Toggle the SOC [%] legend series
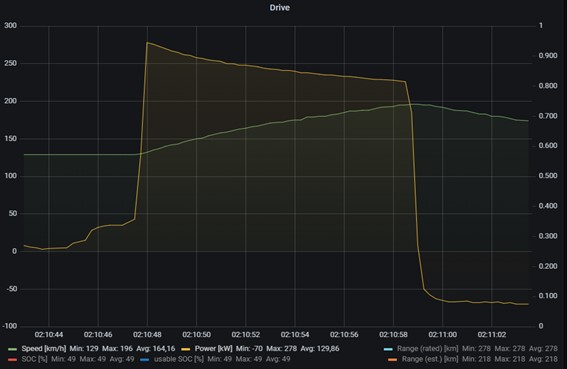The image size is (567, 369). [34, 359]
